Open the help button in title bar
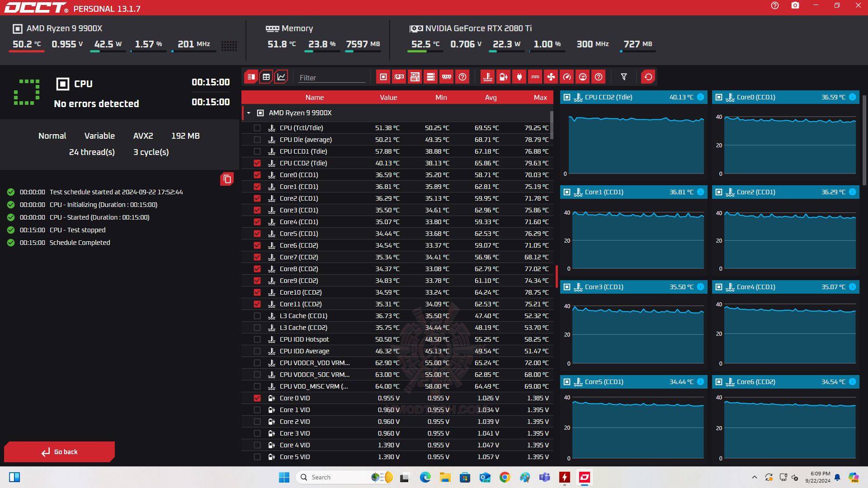 775,6
